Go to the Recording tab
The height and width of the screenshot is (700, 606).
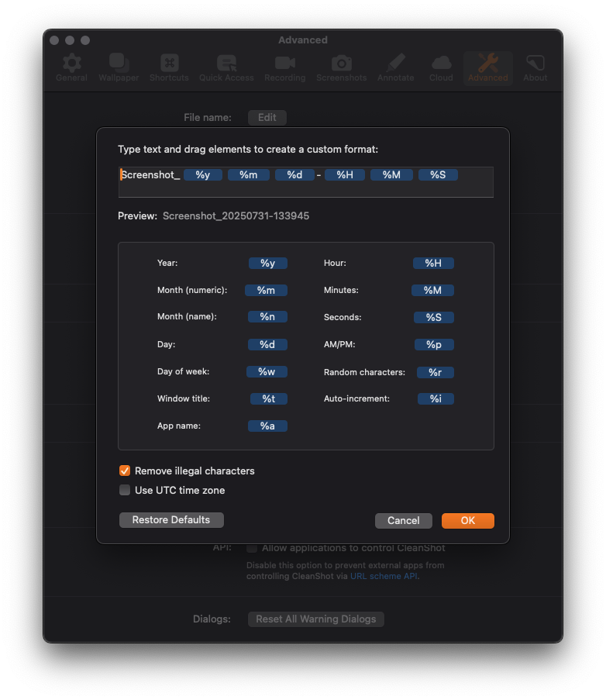pyautogui.click(x=284, y=68)
